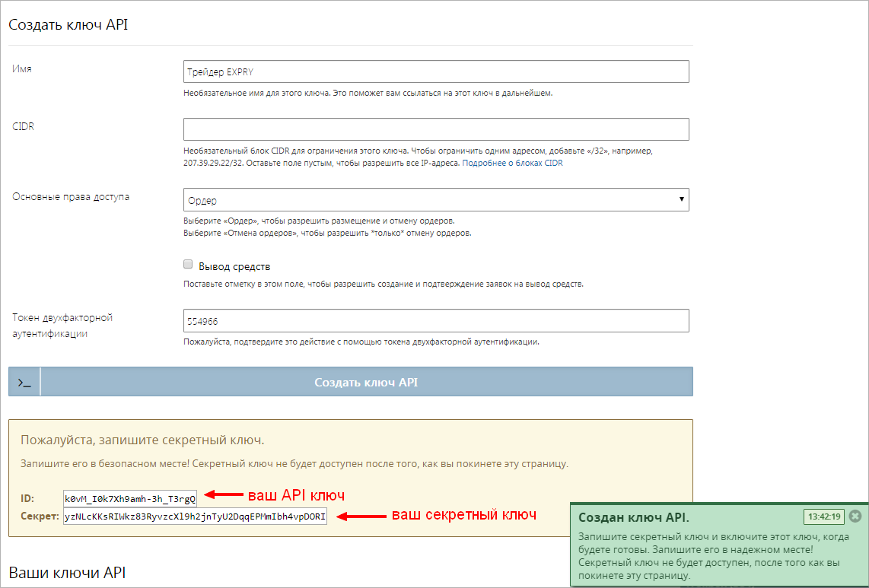
Task: Click the Секрет: label
Action: (40, 517)
